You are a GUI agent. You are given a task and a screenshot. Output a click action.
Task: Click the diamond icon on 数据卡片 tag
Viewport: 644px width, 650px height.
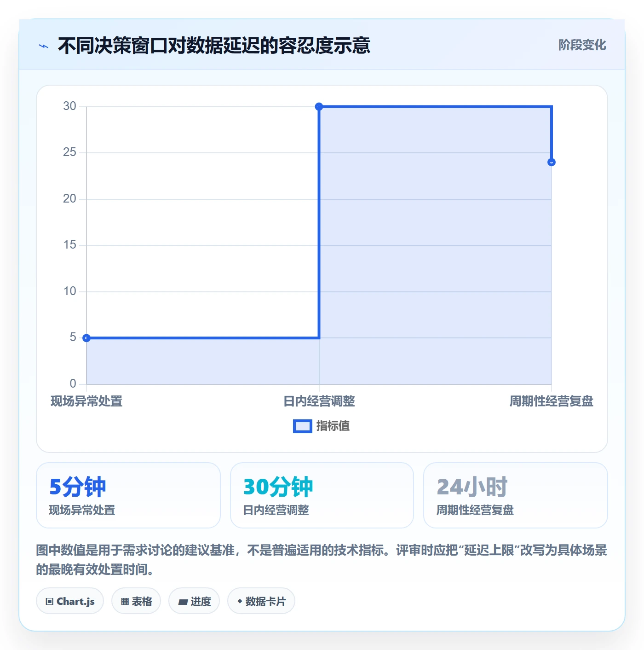click(x=240, y=601)
